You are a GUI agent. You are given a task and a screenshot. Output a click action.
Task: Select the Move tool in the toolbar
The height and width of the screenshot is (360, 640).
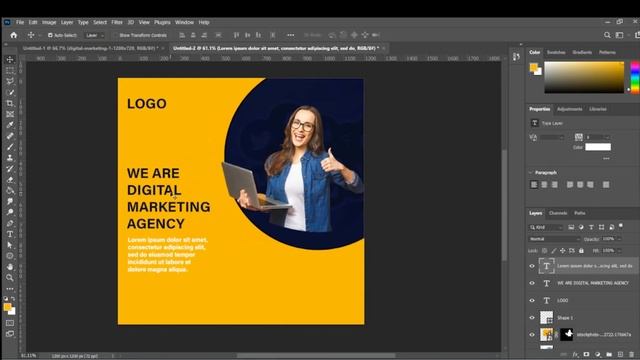click(x=10, y=60)
